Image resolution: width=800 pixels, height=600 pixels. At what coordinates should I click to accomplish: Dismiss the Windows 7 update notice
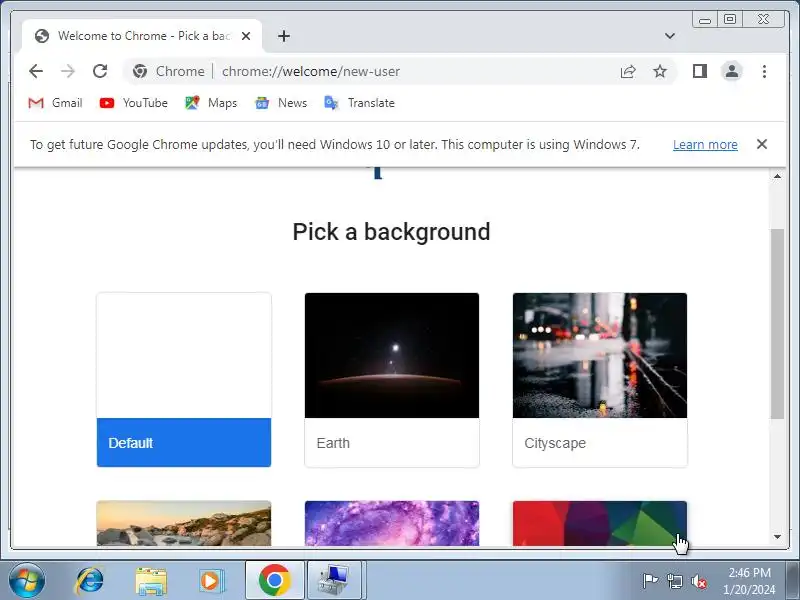[761, 144]
